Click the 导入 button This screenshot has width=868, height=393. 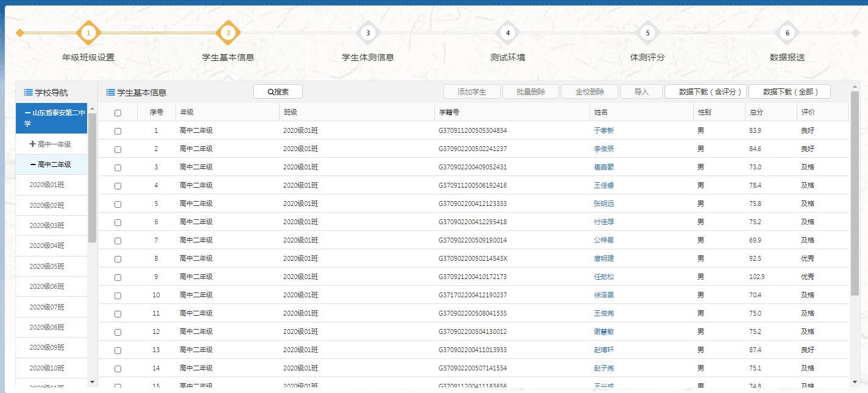[x=641, y=92]
